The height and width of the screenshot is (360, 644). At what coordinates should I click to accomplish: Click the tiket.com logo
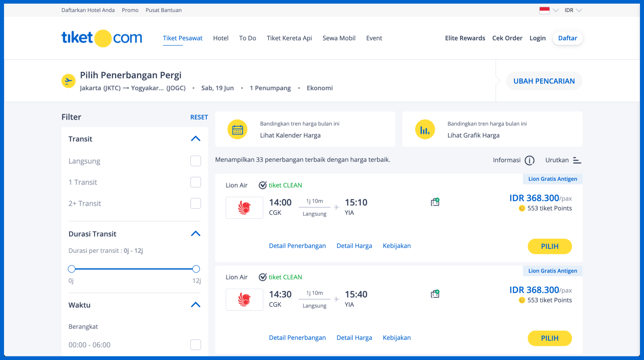click(102, 38)
